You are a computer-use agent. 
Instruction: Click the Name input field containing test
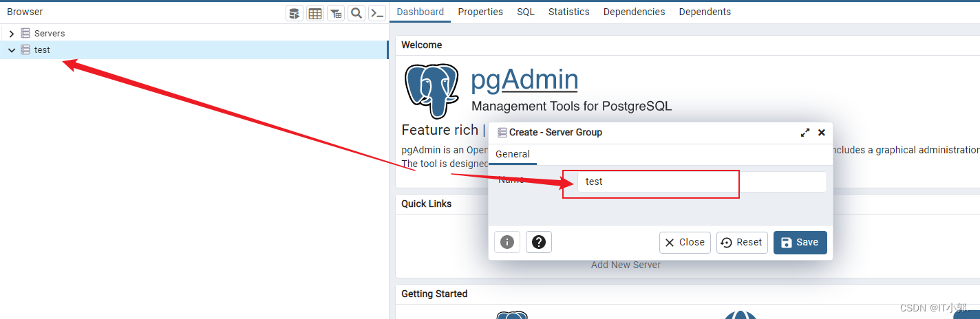tap(703, 181)
